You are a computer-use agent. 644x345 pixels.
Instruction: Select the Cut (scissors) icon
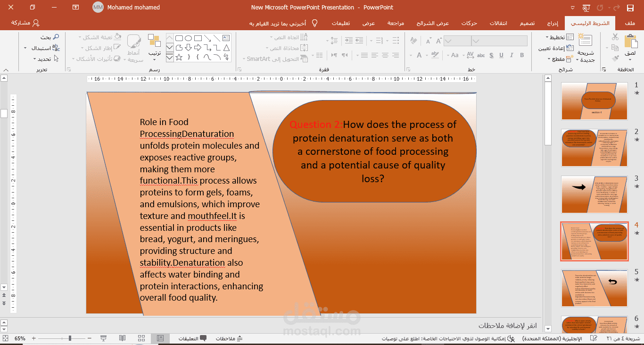(x=615, y=36)
